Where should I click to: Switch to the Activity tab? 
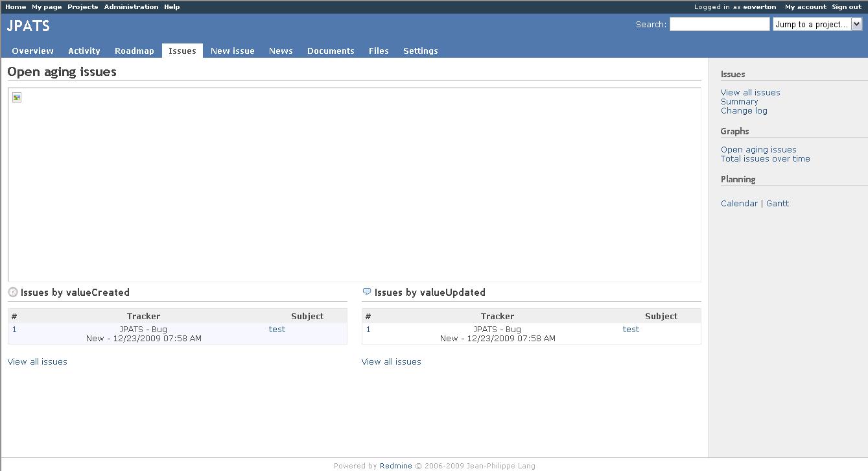point(84,51)
